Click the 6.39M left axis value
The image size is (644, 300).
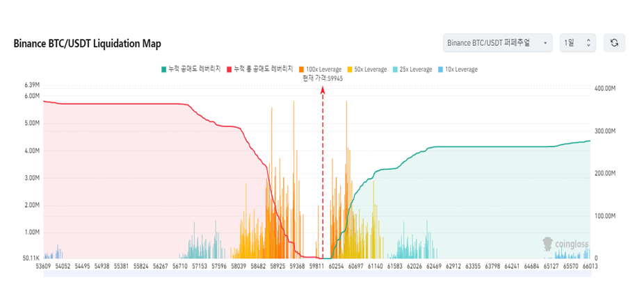click(32, 85)
